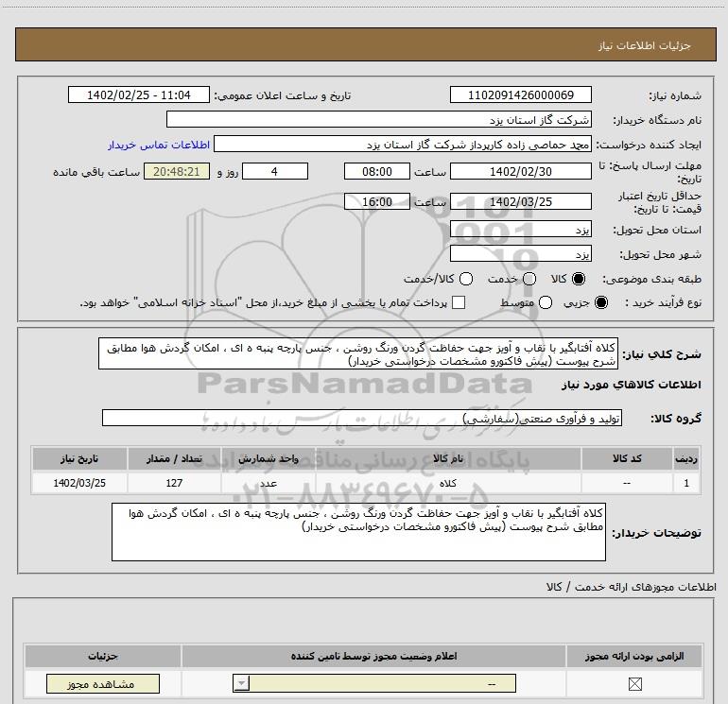Click the واحد شمارش column header
Image resolution: width=728 pixels, height=704 pixels.
click(x=269, y=458)
